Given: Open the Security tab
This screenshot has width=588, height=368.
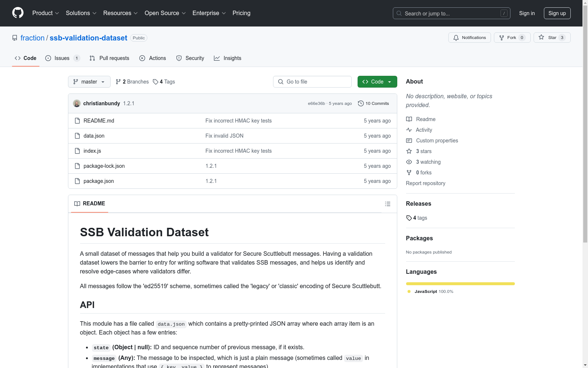Looking at the screenshot, I should coord(190,58).
